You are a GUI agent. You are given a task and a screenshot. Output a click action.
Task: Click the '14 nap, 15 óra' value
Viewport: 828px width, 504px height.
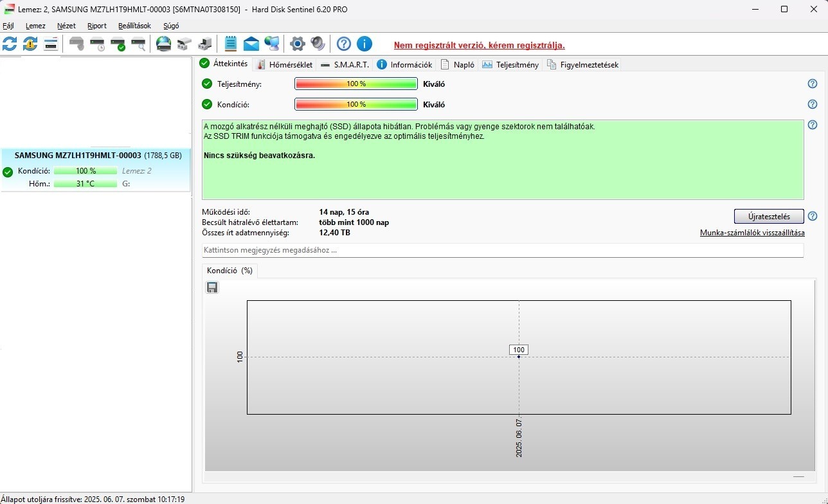click(344, 212)
